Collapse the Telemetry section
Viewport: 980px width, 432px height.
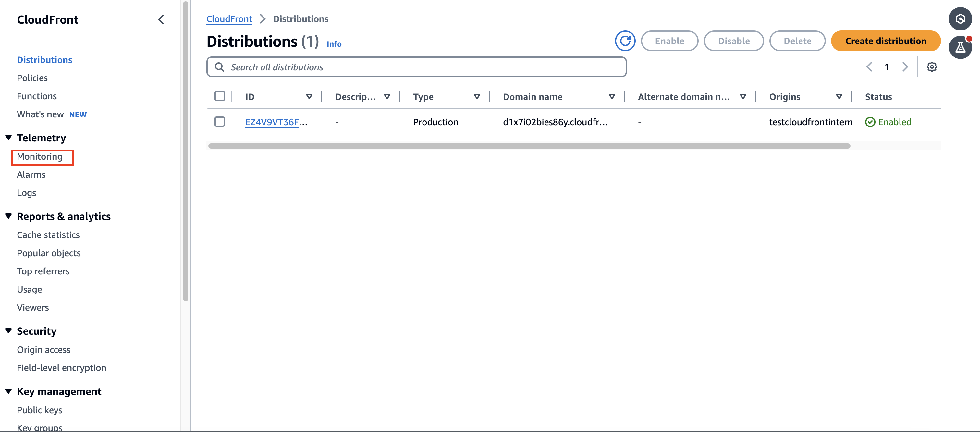(x=8, y=138)
